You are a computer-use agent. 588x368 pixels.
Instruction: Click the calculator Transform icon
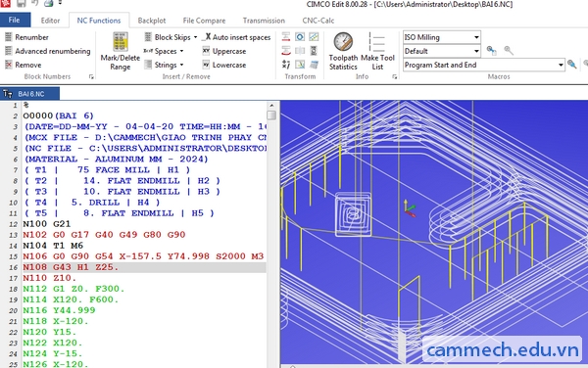pos(314,65)
